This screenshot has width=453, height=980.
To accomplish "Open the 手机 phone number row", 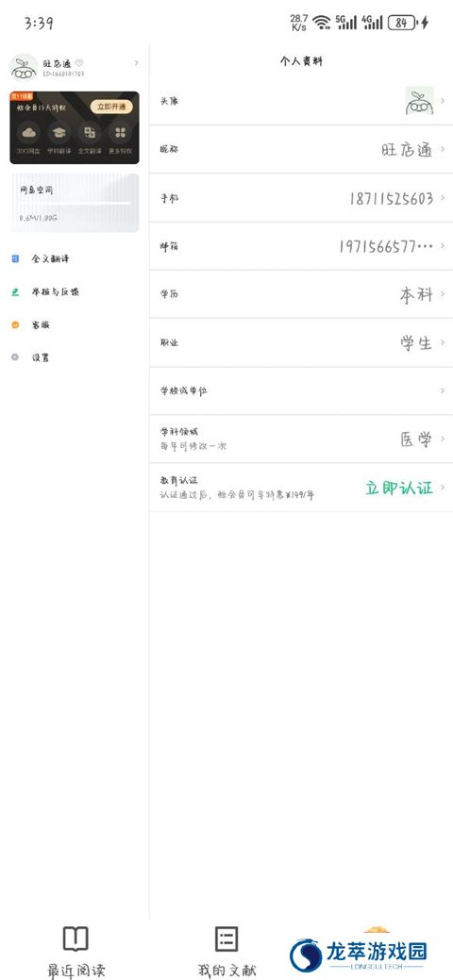I will pos(301,197).
